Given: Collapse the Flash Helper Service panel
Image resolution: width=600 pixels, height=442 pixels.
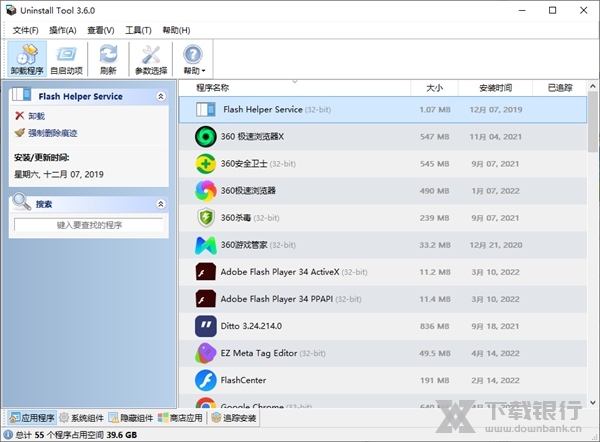Looking at the screenshot, I should 161,96.
